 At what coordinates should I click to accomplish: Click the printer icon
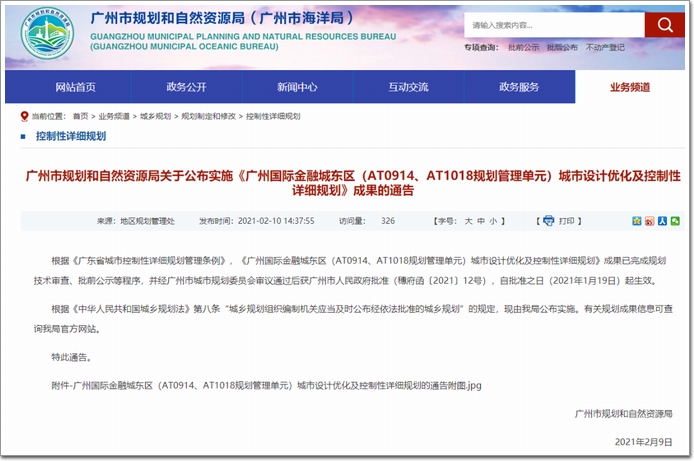pyautogui.click(x=548, y=220)
